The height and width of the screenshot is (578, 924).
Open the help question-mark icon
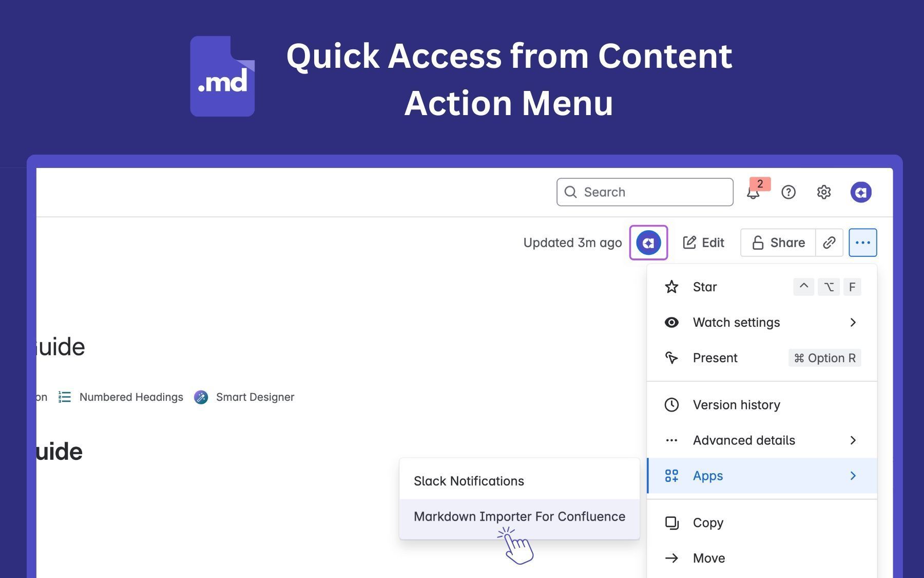click(788, 192)
